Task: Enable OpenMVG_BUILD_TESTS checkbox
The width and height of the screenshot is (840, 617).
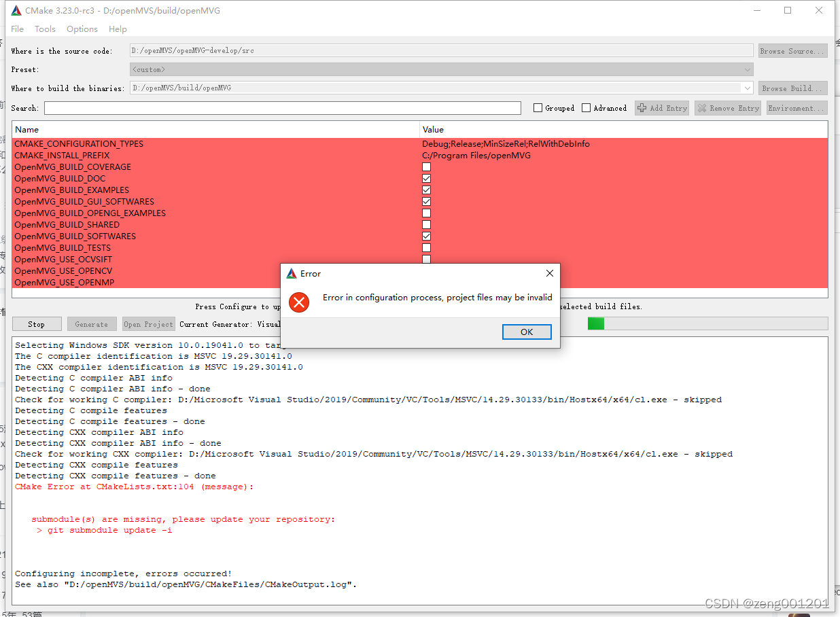Action: pyautogui.click(x=426, y=248)
